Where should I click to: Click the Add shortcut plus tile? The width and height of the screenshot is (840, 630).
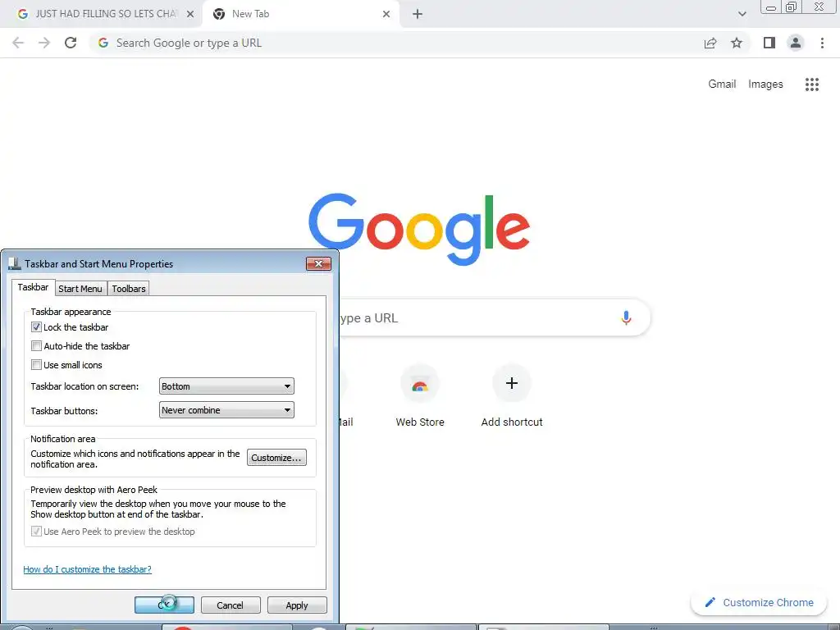[x=512, y=396]
